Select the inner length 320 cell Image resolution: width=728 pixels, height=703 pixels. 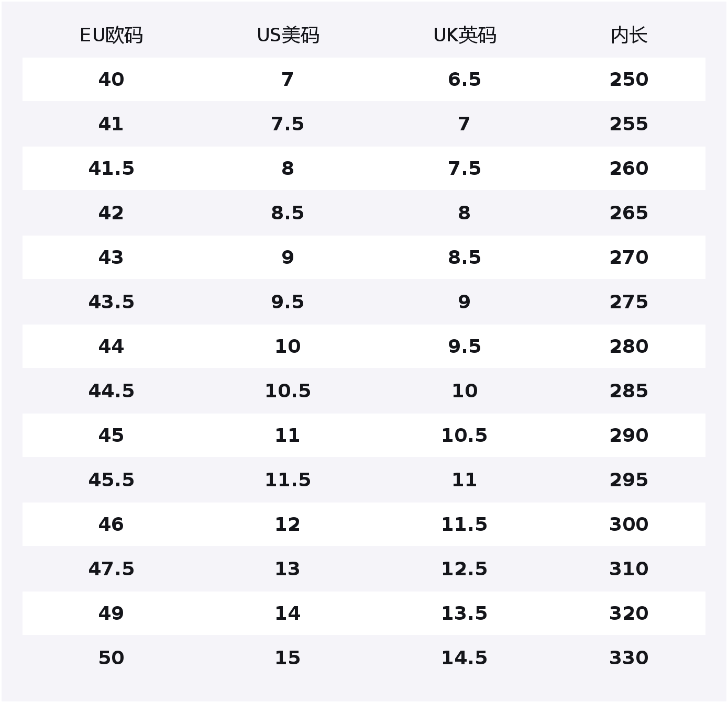tap(628, 613)
